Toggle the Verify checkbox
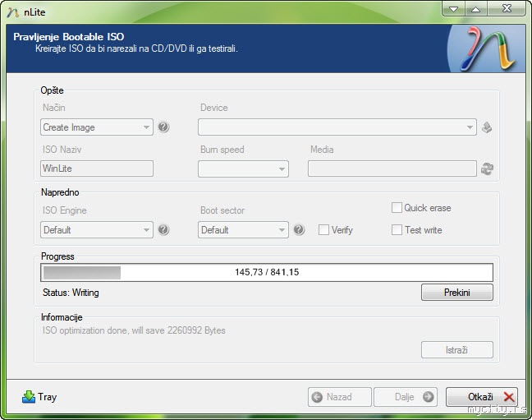The width and height of the screenshot is (532, 420). pos(323,229)
